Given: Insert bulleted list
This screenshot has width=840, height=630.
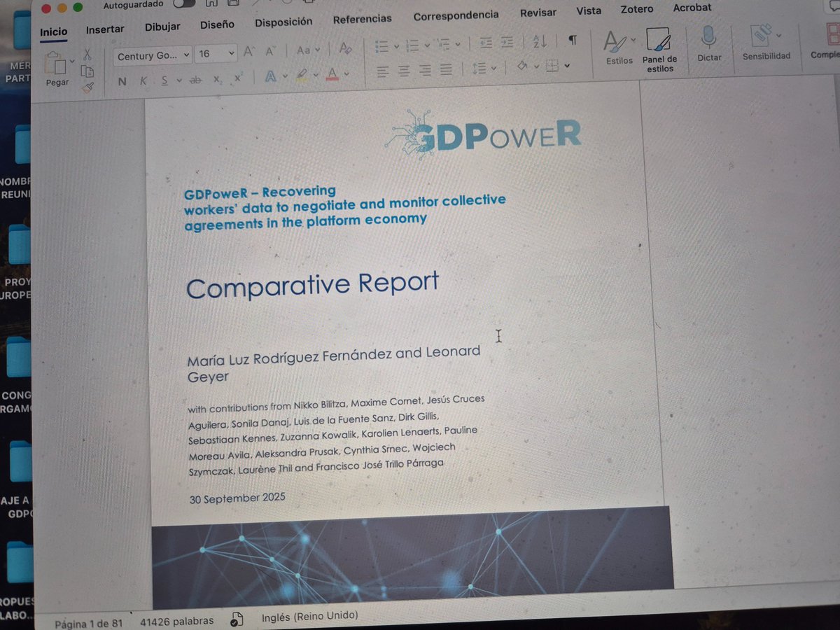Looking at the screenshot, I should (381, 46).
